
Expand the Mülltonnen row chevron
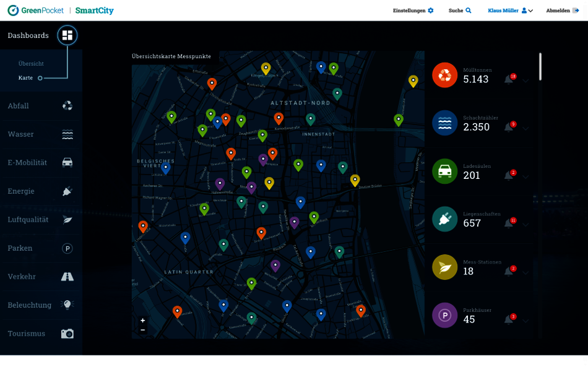click(525, 80)
